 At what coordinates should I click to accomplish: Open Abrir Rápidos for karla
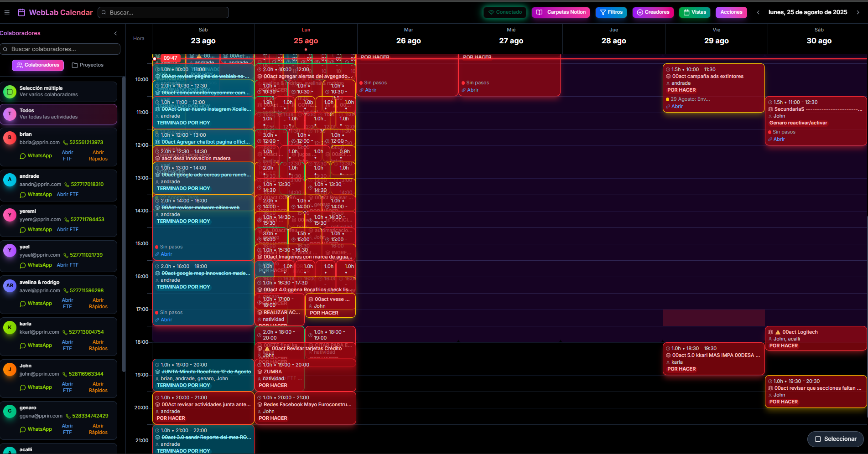coord(98,345)
